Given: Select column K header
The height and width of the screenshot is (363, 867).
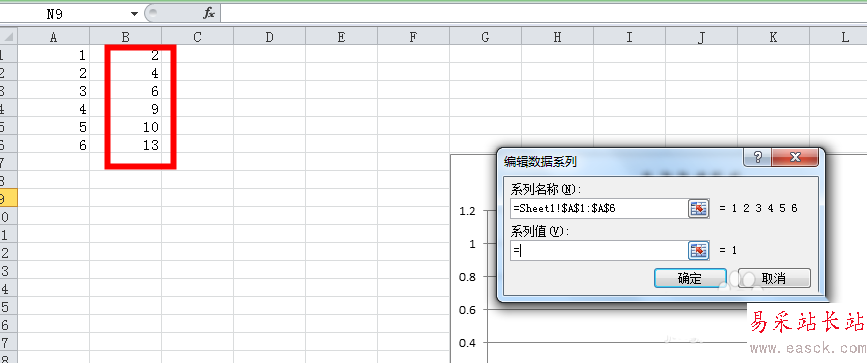Looking at the screenshot, I should pos(773,37).
